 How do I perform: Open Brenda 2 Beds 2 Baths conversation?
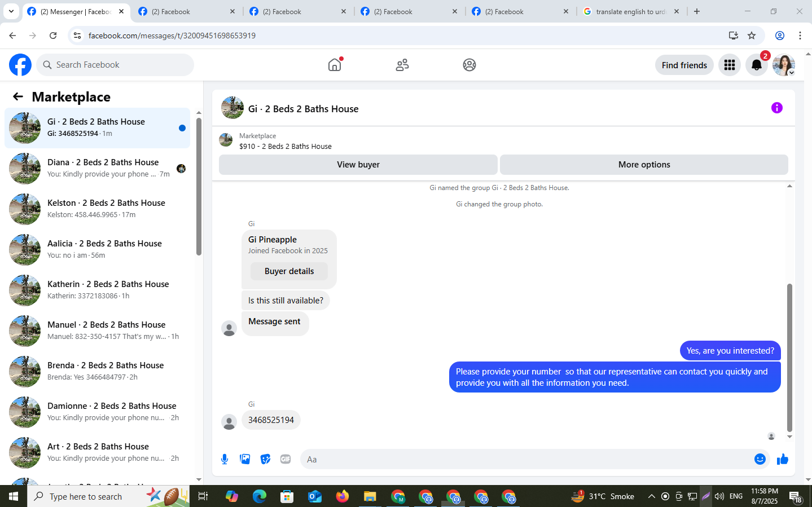tap(97, 372)
